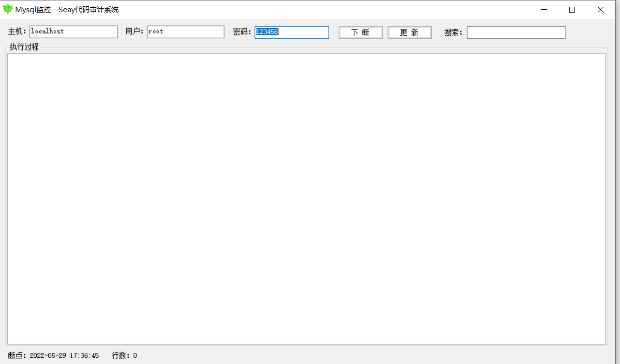Click the 用户 label text
620x364 pixels.
[134, 31]
